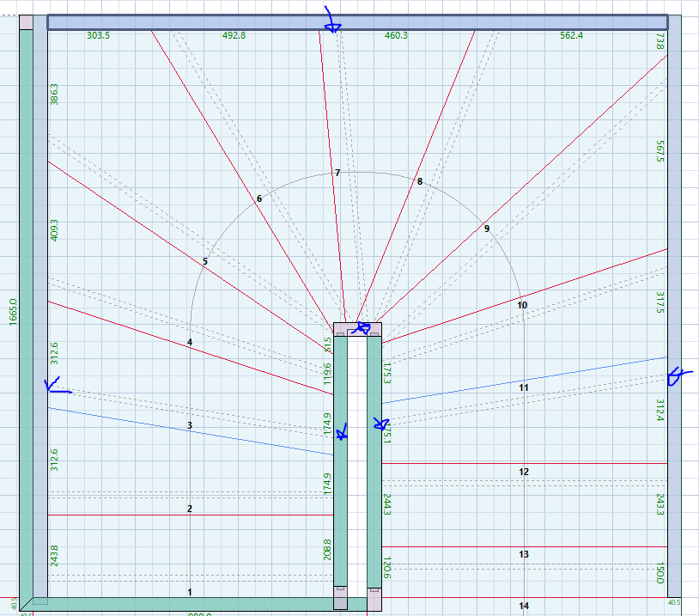Pick step number 6 label

pos(259,198)
